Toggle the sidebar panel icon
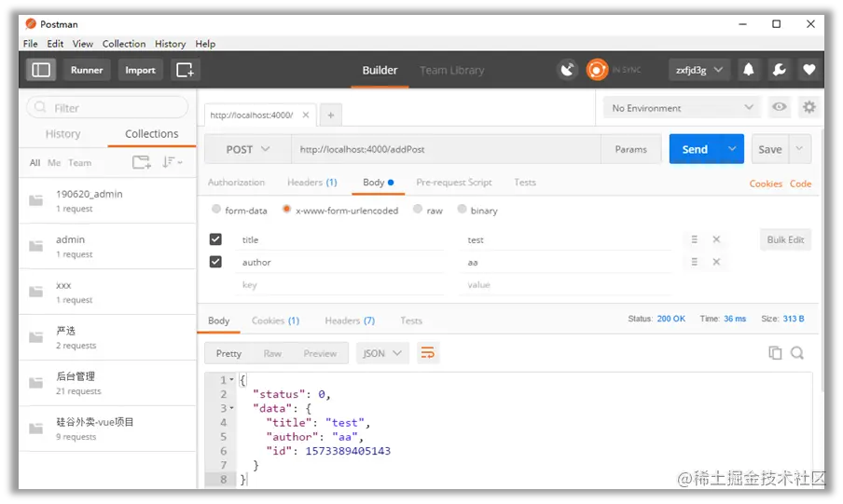Image resolution: width=843 pixels, height=504 pixels. [x=41, y=70]
